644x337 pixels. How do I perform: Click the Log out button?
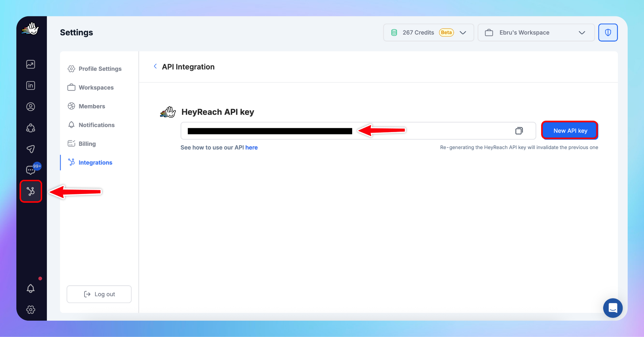click(x=99, y=294)
